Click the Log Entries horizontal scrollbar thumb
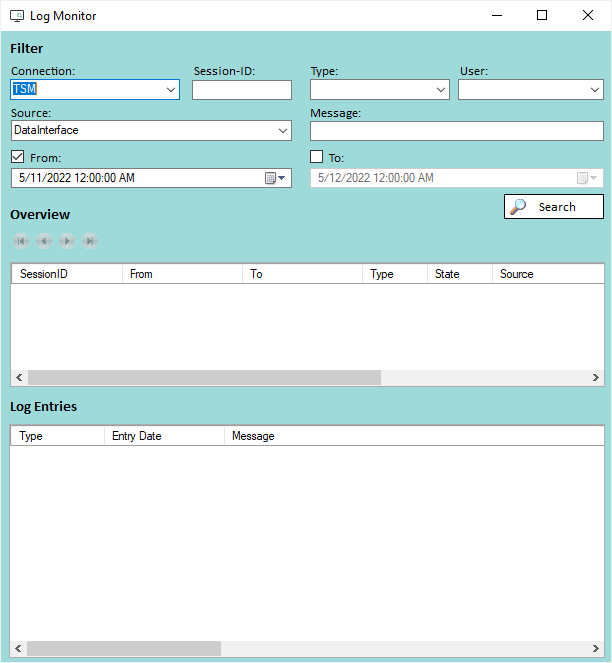The height and width of the screenshot is (663, 612). point(124,648)
